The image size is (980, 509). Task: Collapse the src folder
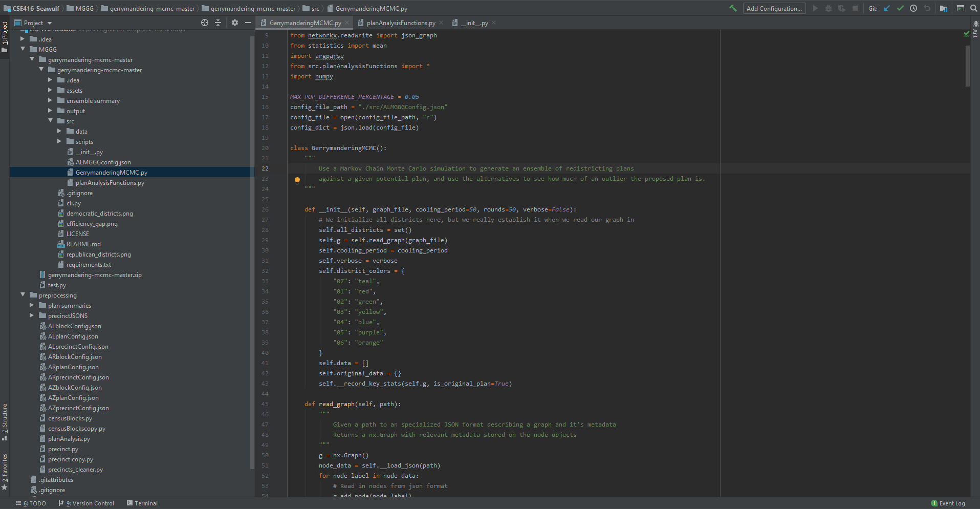tap(50, 121)
